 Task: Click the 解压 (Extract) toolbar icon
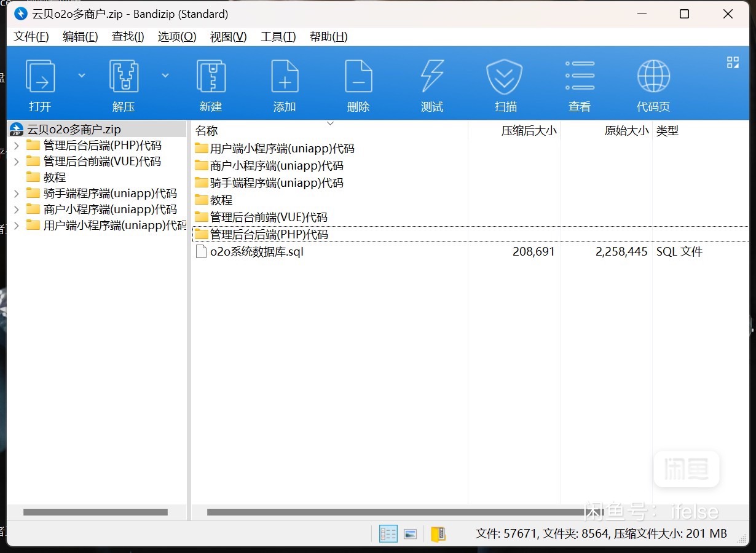coord(124,77)
